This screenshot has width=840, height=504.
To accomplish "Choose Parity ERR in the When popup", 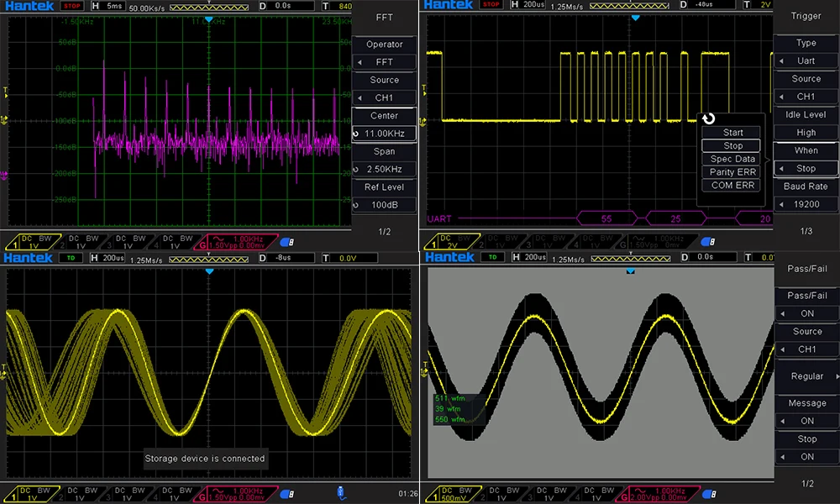I will pyautogui.click(x=732, y=172).
